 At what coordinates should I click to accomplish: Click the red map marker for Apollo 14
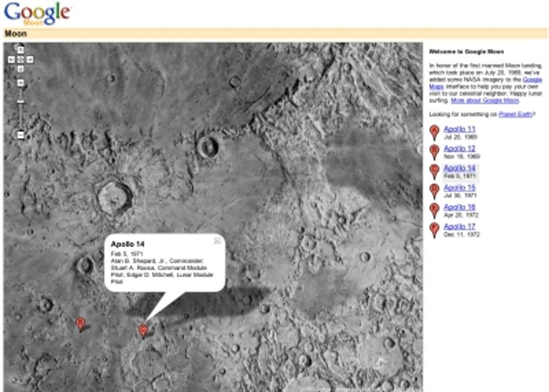click(143, 330)
